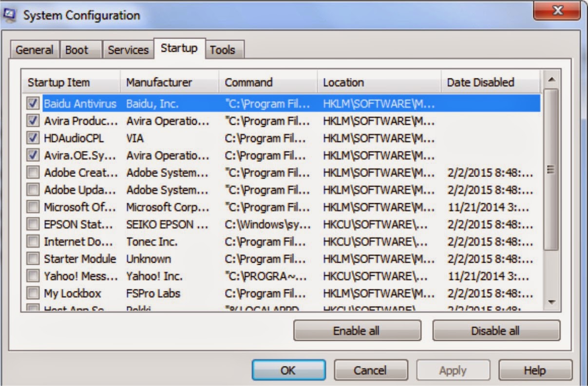The width and height of the screenshot is (588, 386).
Task: Click the System Configuration title bar icon
Action: (9, 15)
